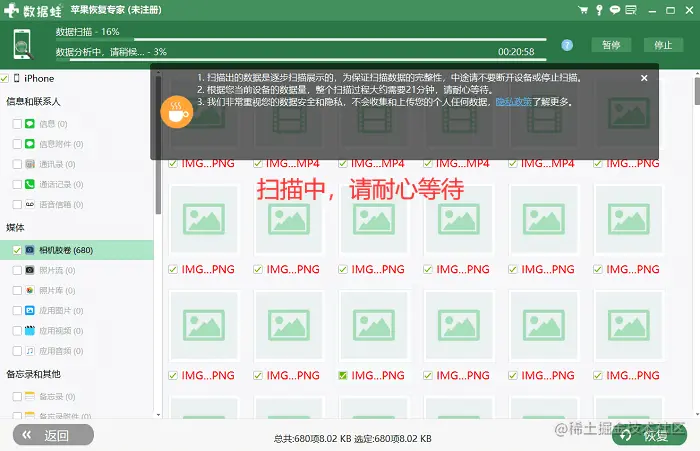This screenshot has width=700, height=451.
Task: Click the 应用音频 music note icon
Action: [30, 351]
